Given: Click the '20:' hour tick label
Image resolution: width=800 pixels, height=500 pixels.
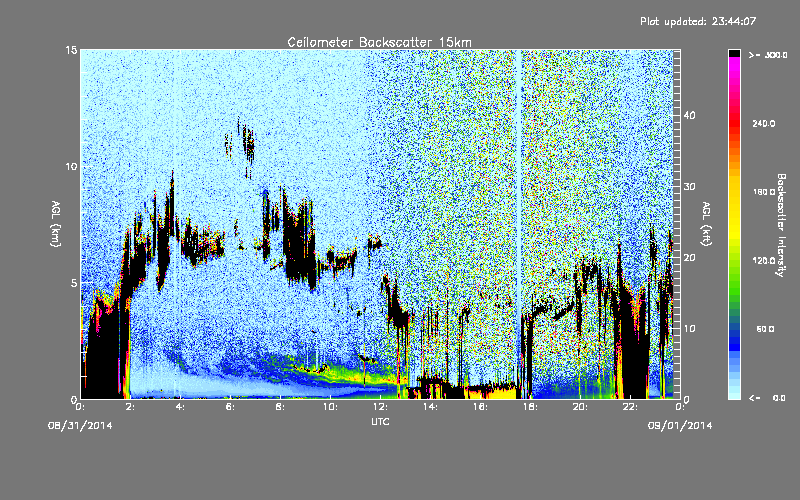Looking at the screenshot, I should click(580, 407).
